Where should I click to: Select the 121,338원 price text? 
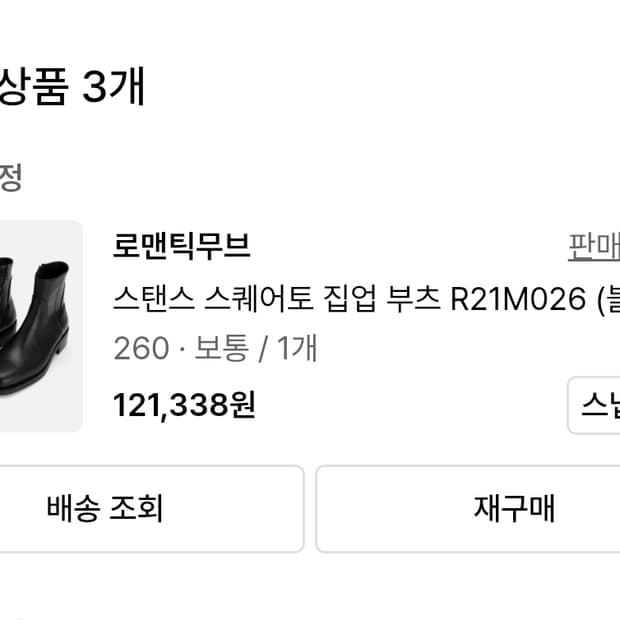pos(184,405)
